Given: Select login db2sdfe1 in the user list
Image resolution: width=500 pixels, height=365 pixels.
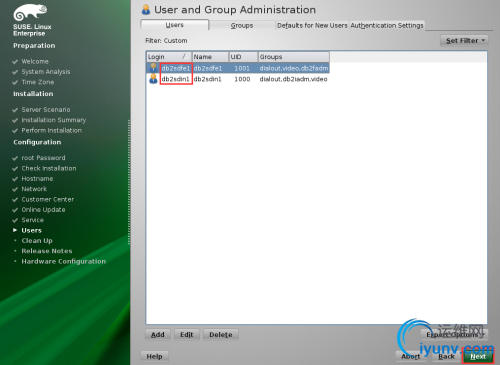Looking at the screenshot, I should point(176,68).
